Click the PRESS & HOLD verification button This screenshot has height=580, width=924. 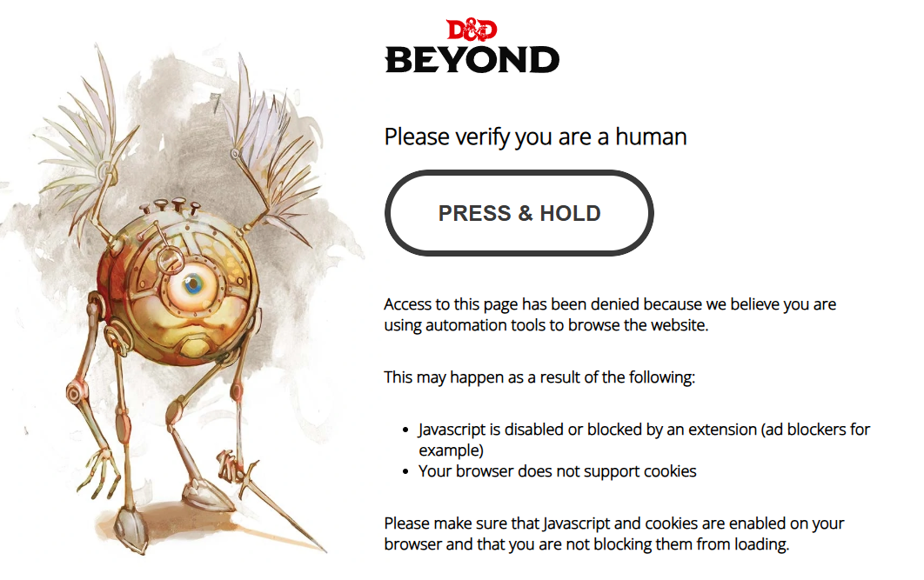[519, 213]
